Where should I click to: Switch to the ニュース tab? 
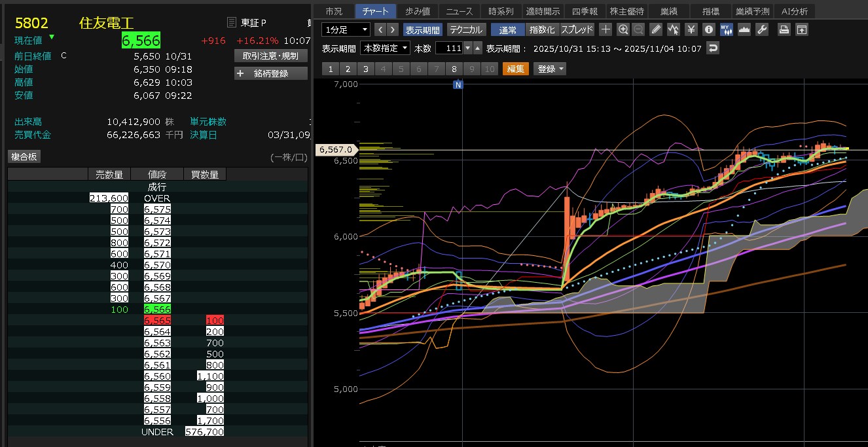pyautogui.click(x=460, y=11)
